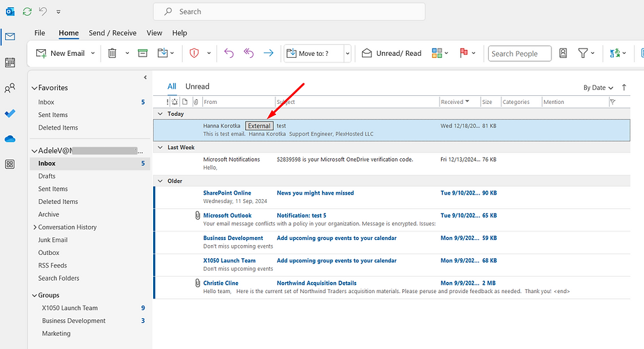Open the Address Book icon
Viewport: 644px width, 349px height.
(563, 53)
